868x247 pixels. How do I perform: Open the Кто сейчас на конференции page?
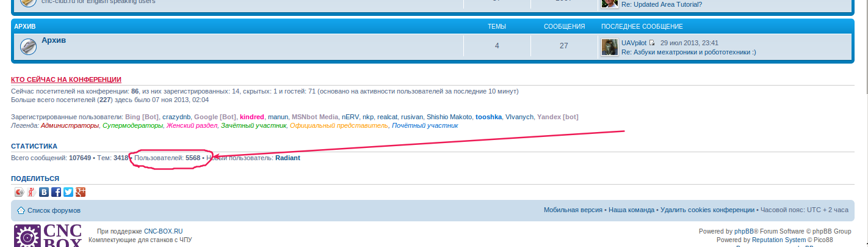click(66, 79)
